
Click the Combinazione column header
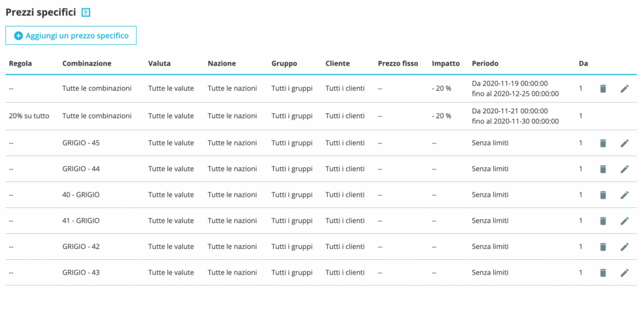coord(87,64)
